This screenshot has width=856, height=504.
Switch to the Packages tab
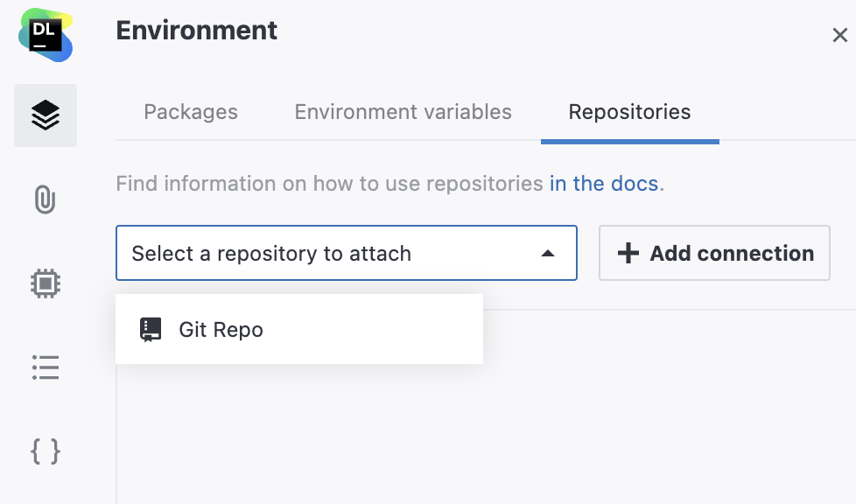pos(191,112)
